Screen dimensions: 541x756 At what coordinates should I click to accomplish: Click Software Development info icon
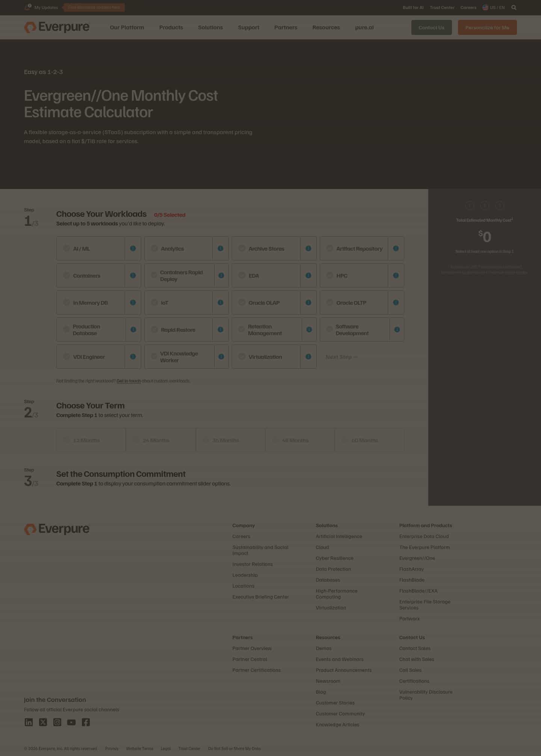[397, 330]
